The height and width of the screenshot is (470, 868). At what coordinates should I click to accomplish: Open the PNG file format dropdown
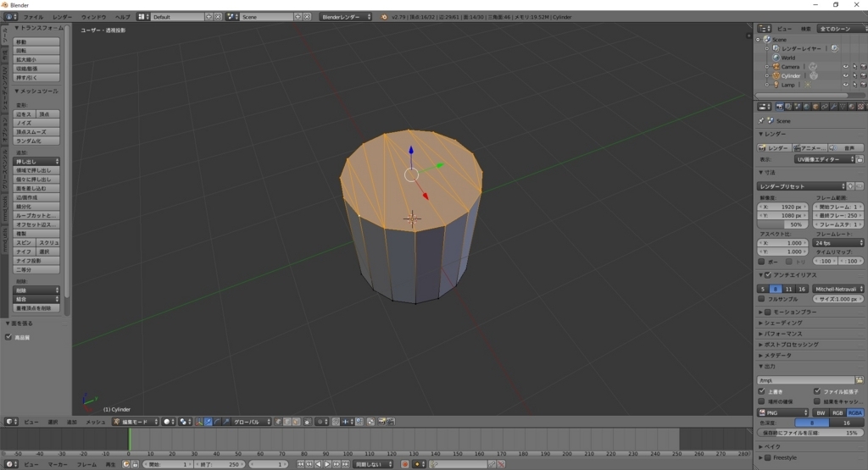[782, 413]
